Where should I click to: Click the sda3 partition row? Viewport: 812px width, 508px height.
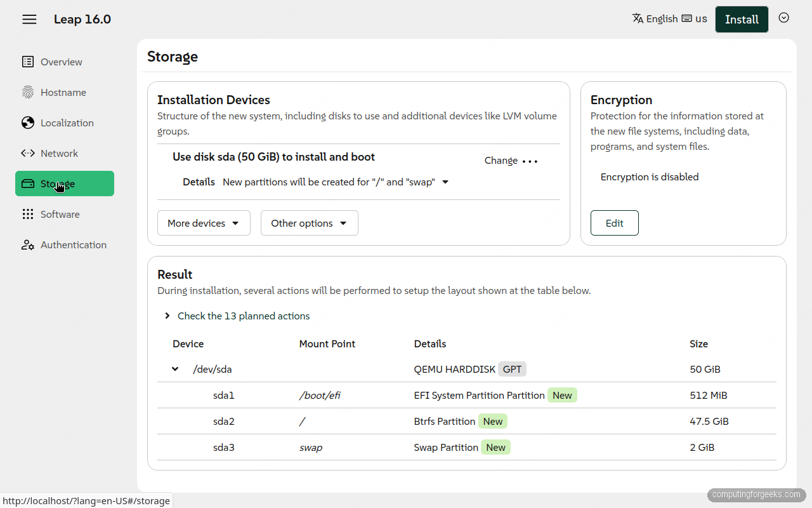click(467, 447)
